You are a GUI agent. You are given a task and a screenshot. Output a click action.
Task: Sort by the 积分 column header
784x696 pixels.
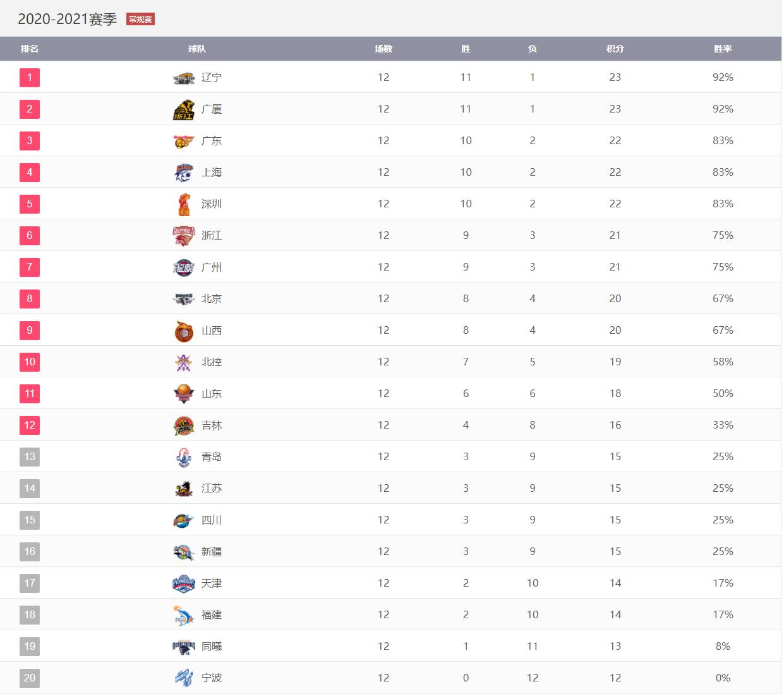615,49
